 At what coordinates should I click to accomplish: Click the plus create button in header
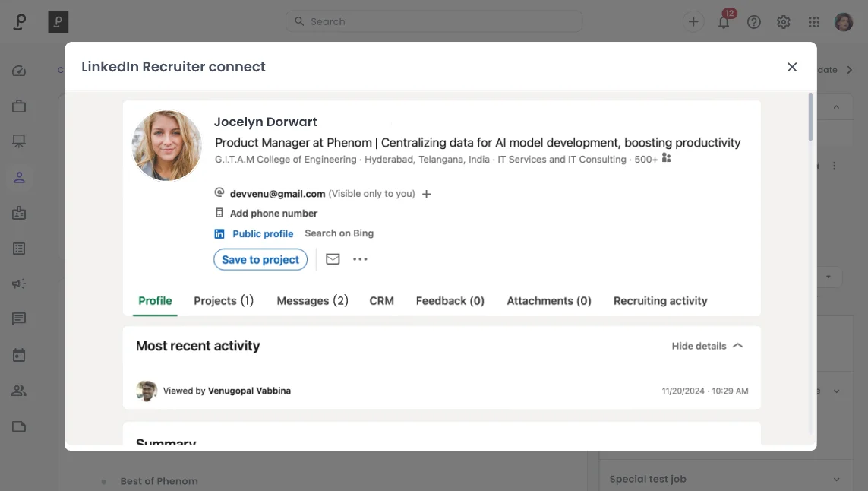pyautogui.click(x=693, y=21)
